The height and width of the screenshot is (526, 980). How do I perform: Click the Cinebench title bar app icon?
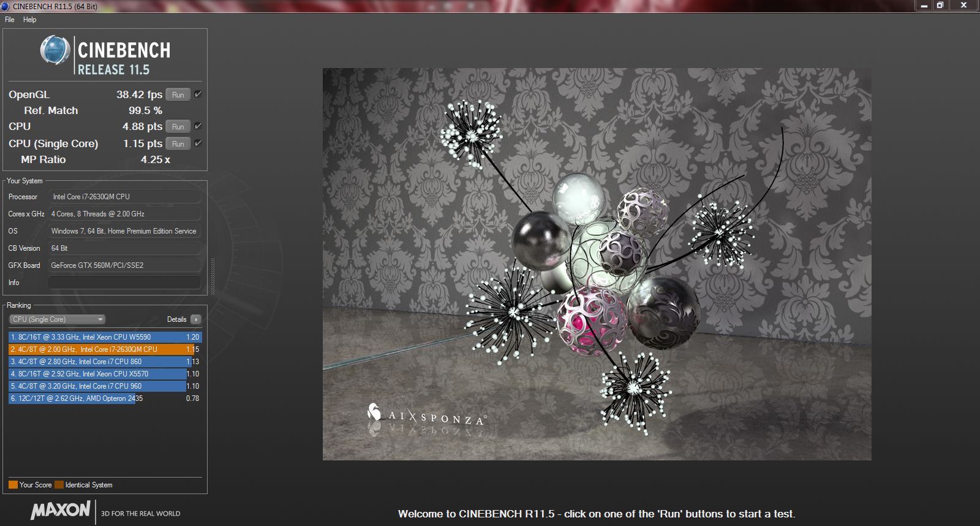click(5, 6)
